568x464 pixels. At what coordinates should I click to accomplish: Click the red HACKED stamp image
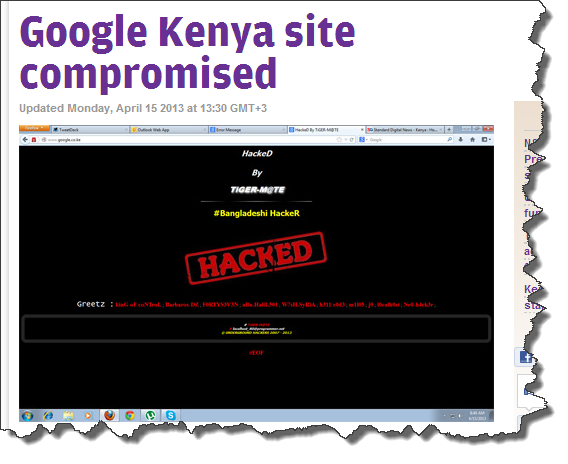click(x=256, y=258)
